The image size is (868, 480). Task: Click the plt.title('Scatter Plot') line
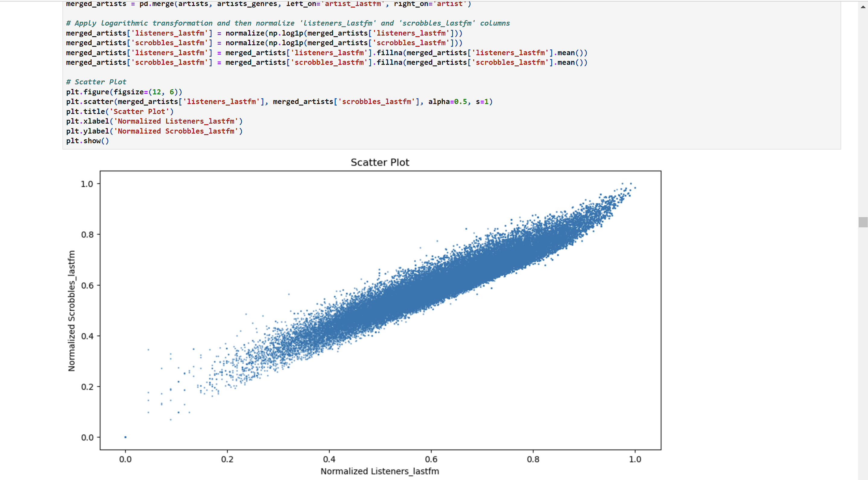point(120,111)
